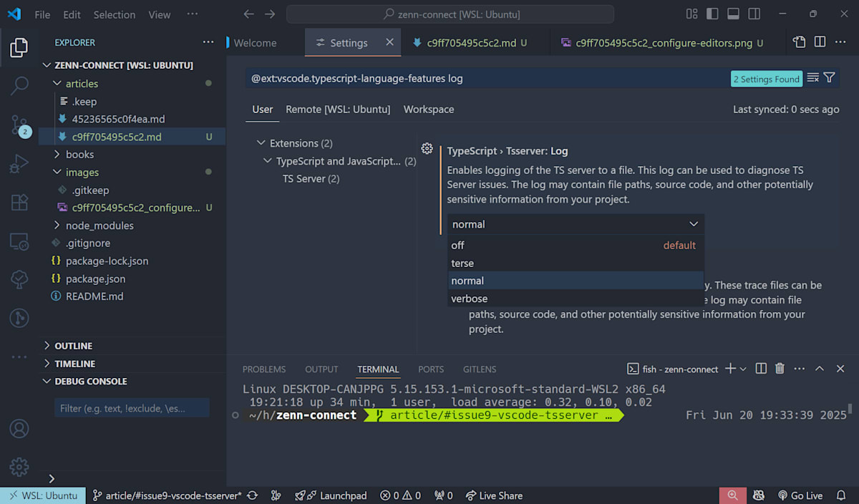This screenshot has height=504, width=859.
Task: Open the settings filter funnel menu
Action: (x=830, y=78)
